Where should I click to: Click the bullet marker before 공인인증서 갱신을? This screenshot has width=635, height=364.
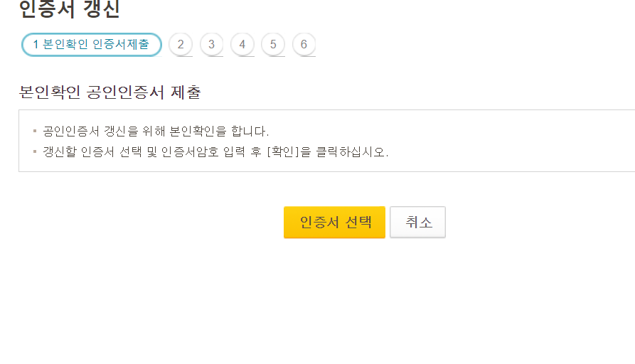coord(35,131)
